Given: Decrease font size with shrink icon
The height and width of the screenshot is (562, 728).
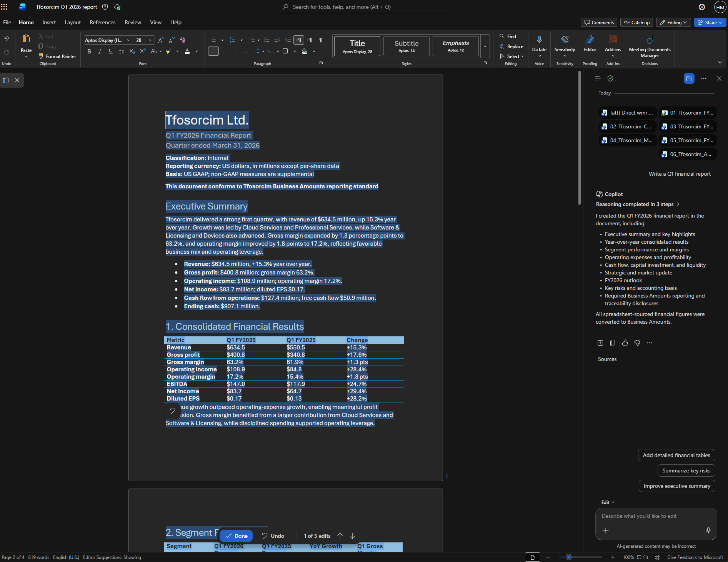Looking at the screenshot, I should click(172, 40).
